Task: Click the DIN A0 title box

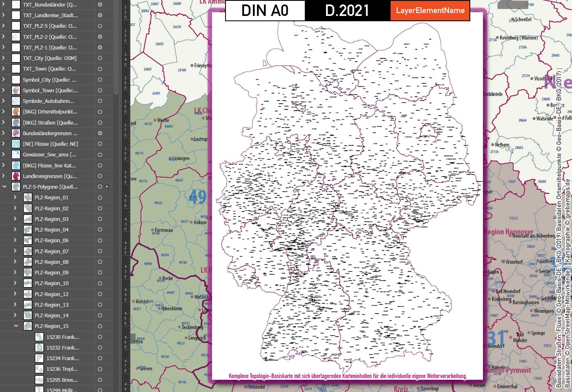Action: click(264, 11)
